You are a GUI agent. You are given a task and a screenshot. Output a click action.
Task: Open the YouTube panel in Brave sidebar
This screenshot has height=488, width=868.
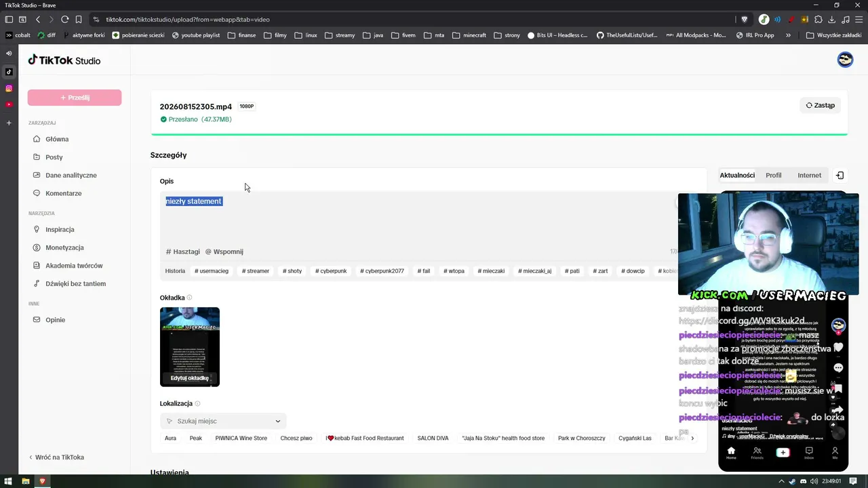point(9,104)
